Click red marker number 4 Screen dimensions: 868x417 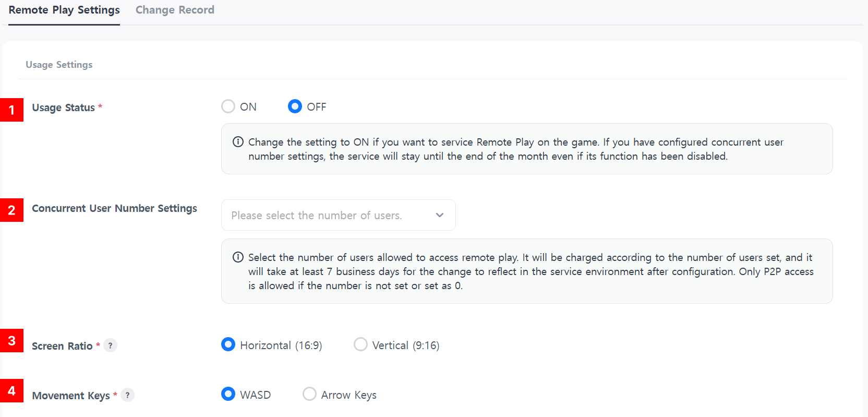click(11, 390)
